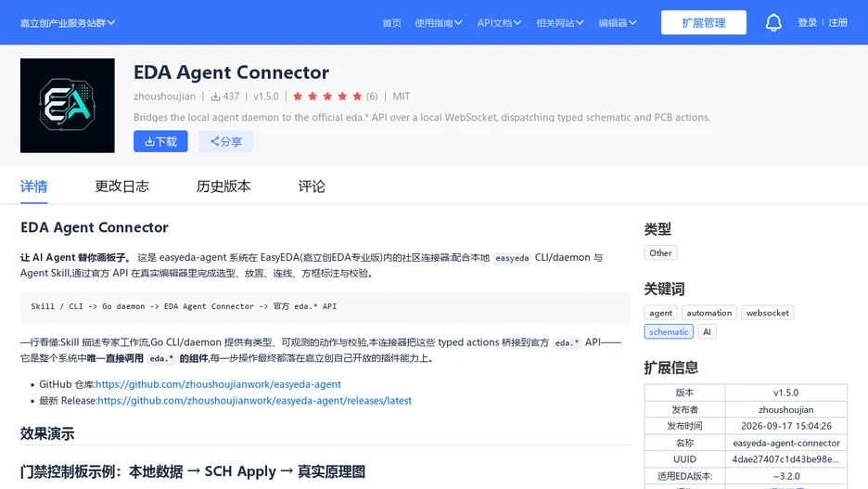Screen dimensions: 868x489
Task: Click the 效果演示 section heading
Action: pos(47,433)
